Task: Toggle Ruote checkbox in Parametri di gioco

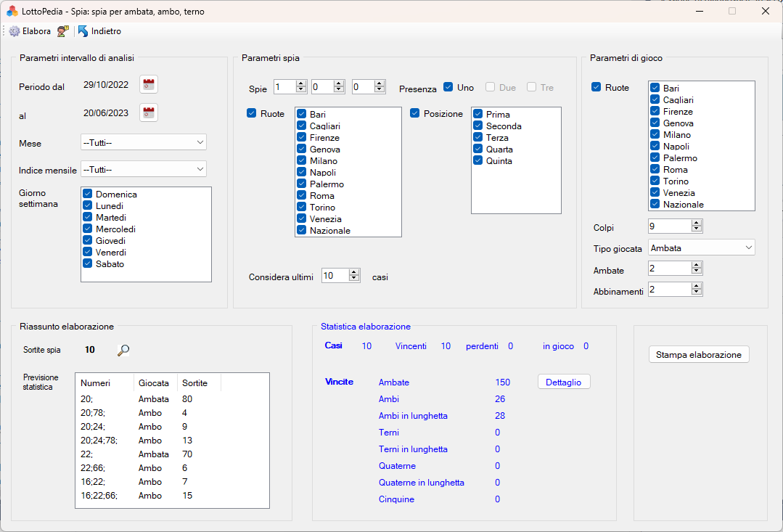Action: click(597, 87)
